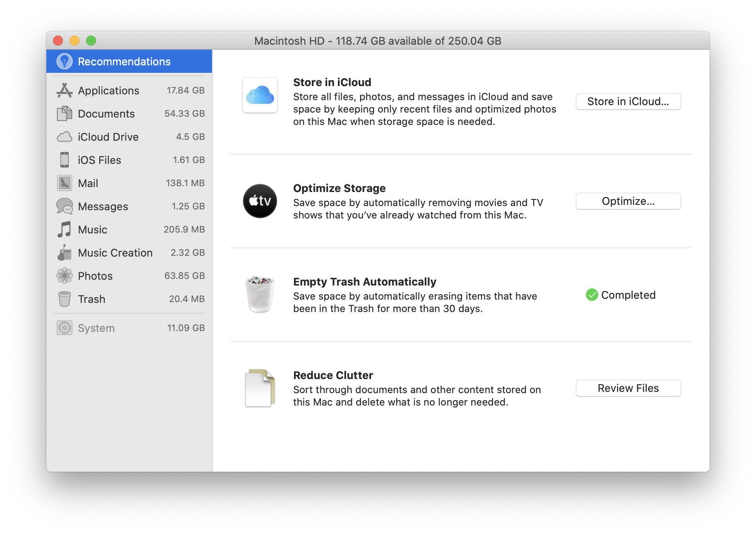The image size is (756, 533).
Task: Click the Mail label in sidebar
Action: [88, 183]
